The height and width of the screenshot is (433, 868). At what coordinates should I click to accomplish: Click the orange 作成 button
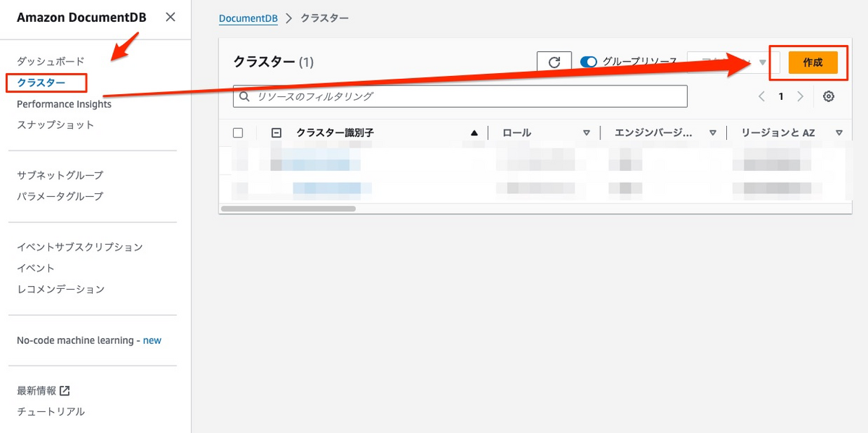(x=813, y=62)
